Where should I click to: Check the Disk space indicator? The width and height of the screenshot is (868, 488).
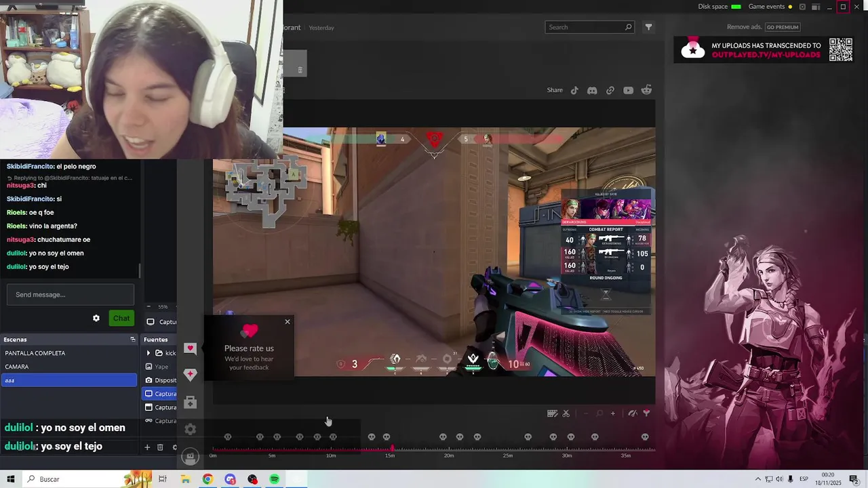719,7
